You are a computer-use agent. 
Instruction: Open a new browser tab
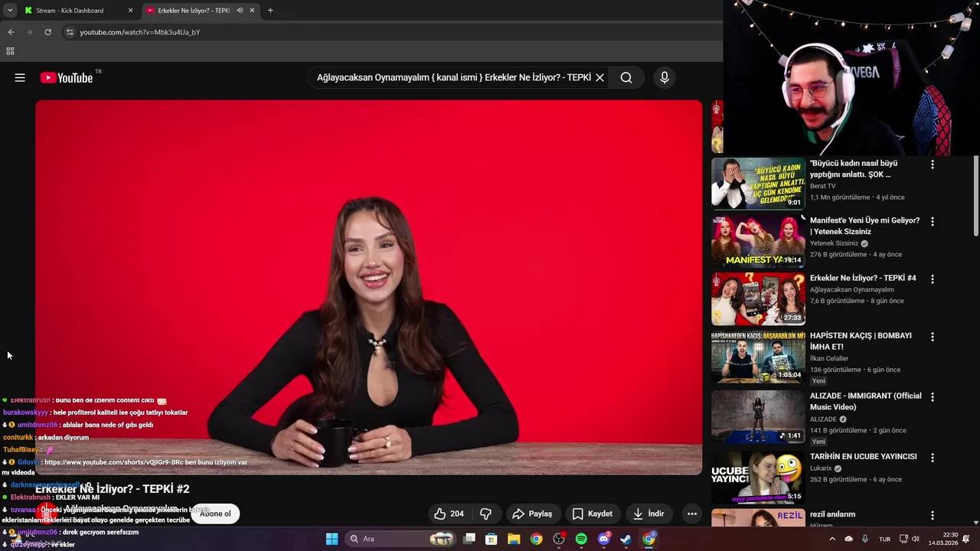[x=270, y=10]
